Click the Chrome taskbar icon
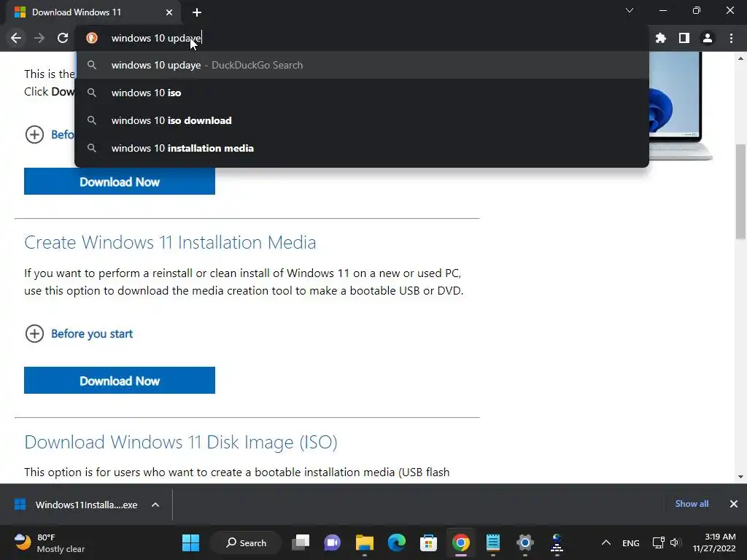The width and height of the screenshot is (747, 560). [461, 542]
